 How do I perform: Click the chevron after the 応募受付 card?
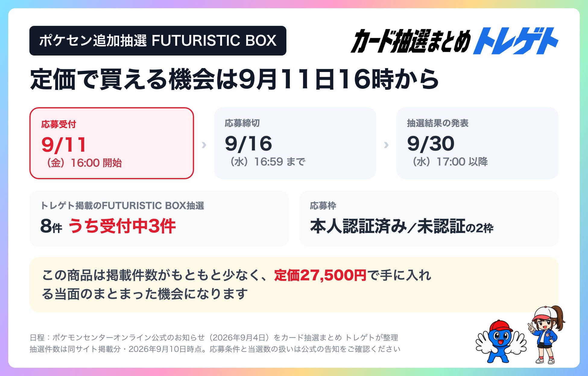204,145
